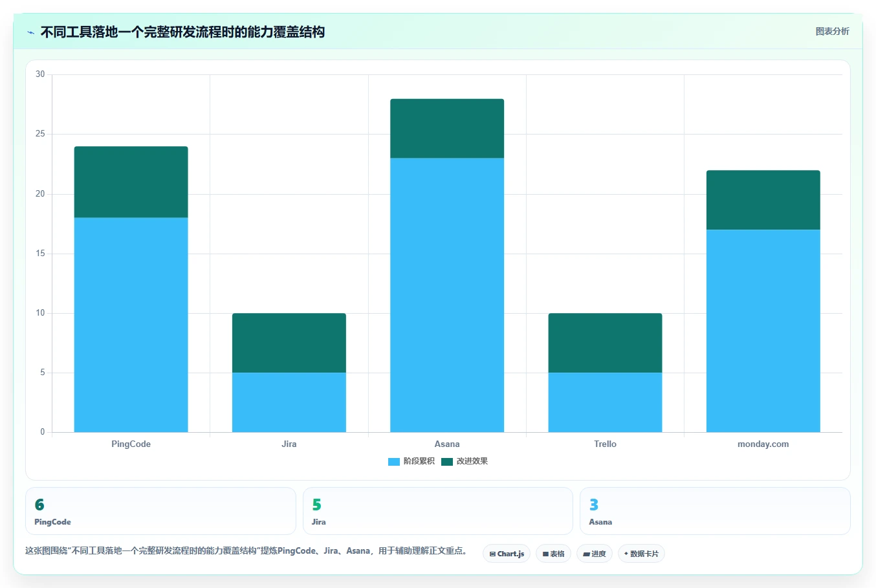Click the Jira x-axis label
Screen dimensions: 876x588
(289, 444)
